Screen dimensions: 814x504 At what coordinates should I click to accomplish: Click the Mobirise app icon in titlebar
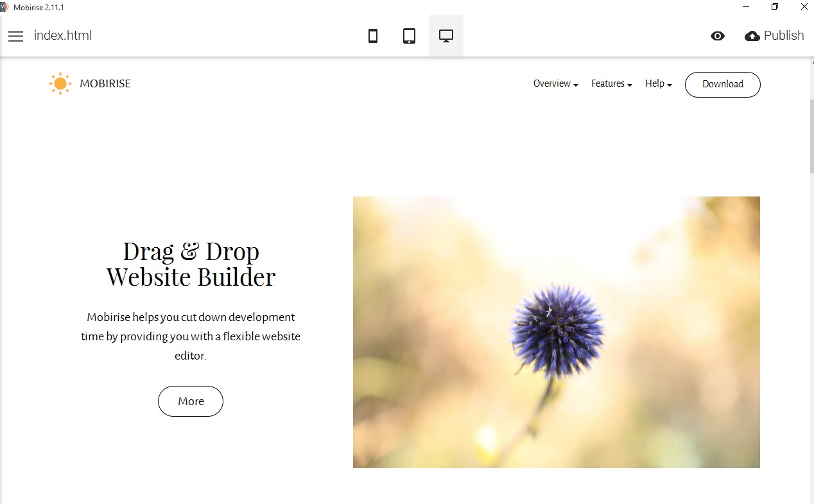(x=5, y=6)
